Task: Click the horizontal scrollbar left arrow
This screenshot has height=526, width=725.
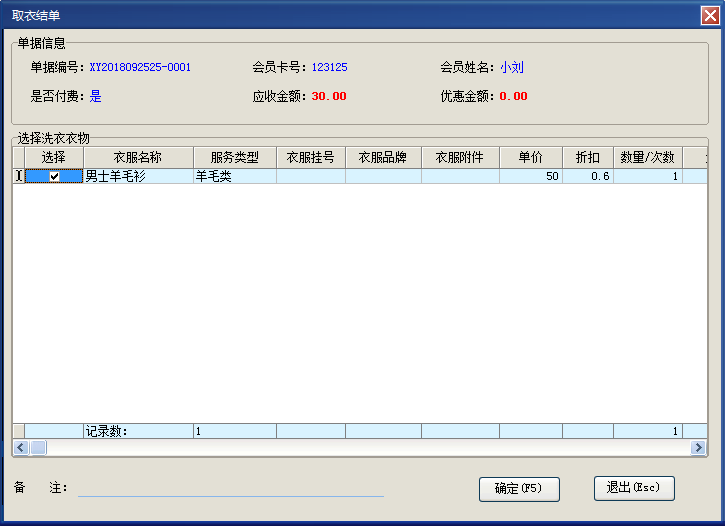Action: coord(20,448)
